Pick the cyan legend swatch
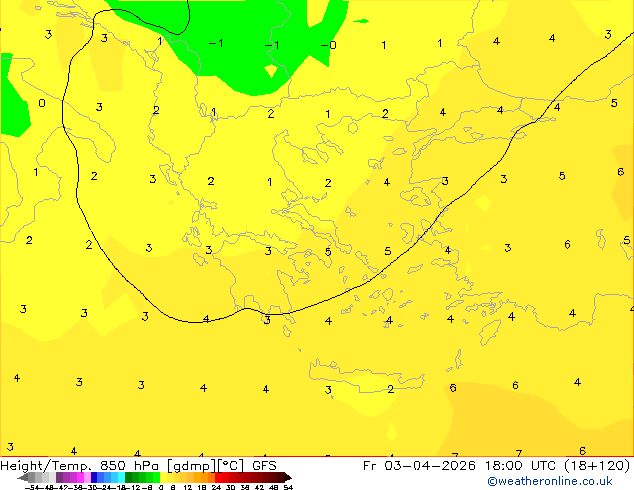634x490 pixels. tap(121, 477)
